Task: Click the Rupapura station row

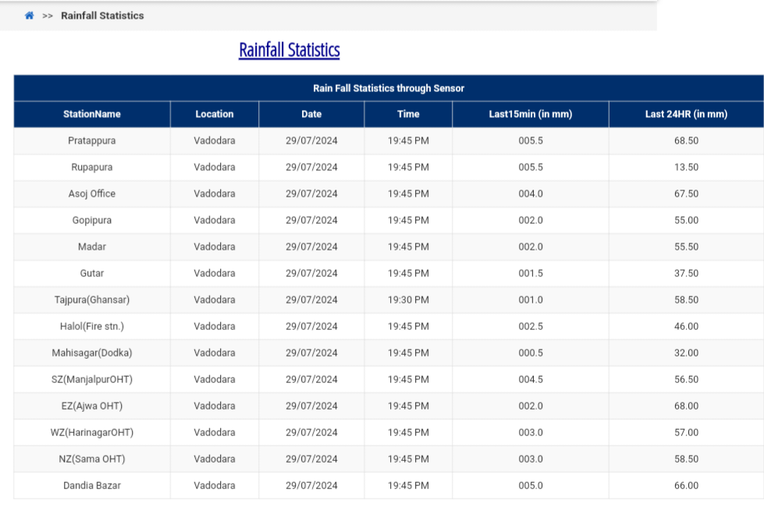Action: pos(92,168)
